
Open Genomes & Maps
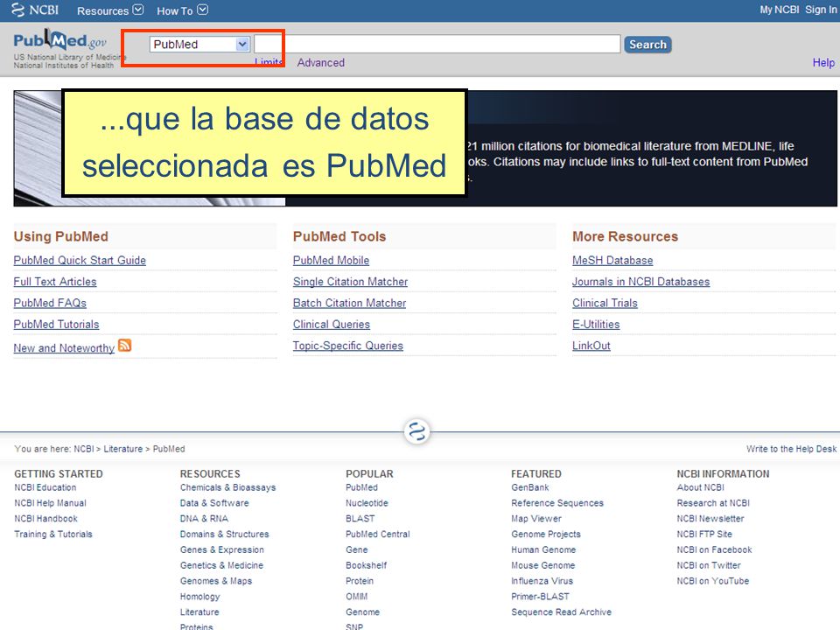tap(216, 581)
